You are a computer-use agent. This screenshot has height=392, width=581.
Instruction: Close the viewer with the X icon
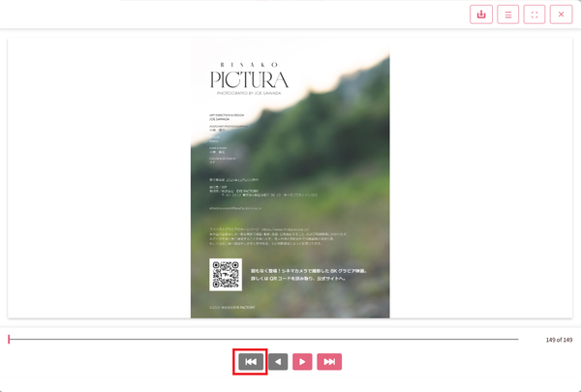point(561,15)
